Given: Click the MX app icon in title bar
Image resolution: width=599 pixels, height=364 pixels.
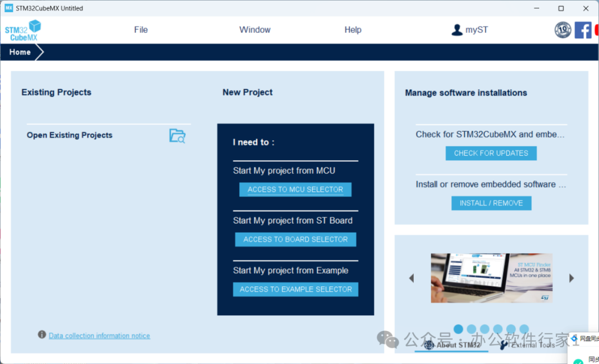Looking at the screenshot, I should 8,8.
